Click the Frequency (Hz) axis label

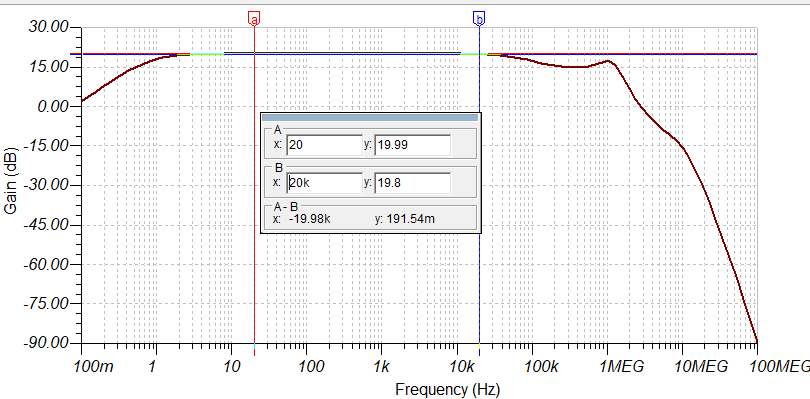[448, 389]
